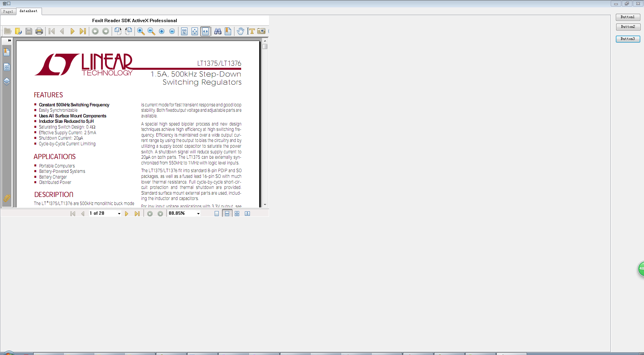Select the Text Select tool
This screenshot has width=644, height=355.
[251, 31]
